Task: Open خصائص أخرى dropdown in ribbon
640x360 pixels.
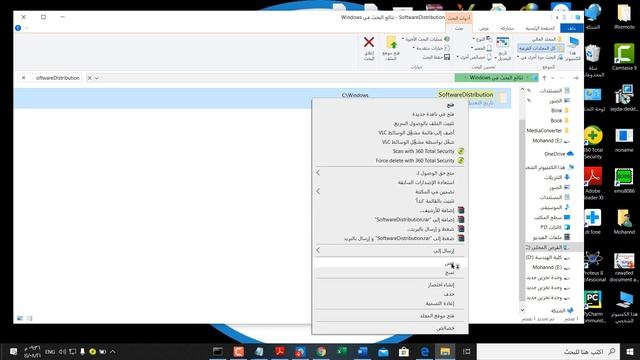Action: (x=474, y=57)
